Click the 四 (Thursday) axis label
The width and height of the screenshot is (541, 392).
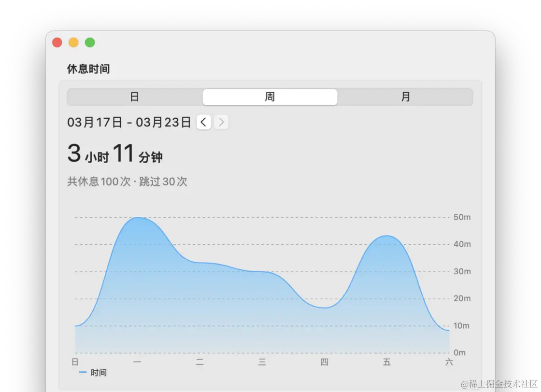[x=324, y=362]
